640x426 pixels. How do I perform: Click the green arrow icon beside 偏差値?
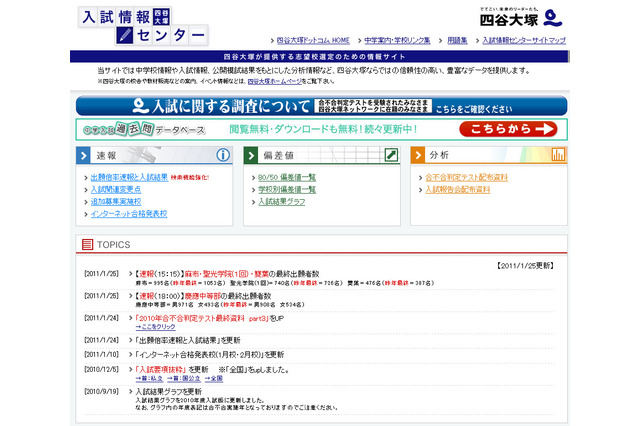pyautogui.click(x=251, y=155)
